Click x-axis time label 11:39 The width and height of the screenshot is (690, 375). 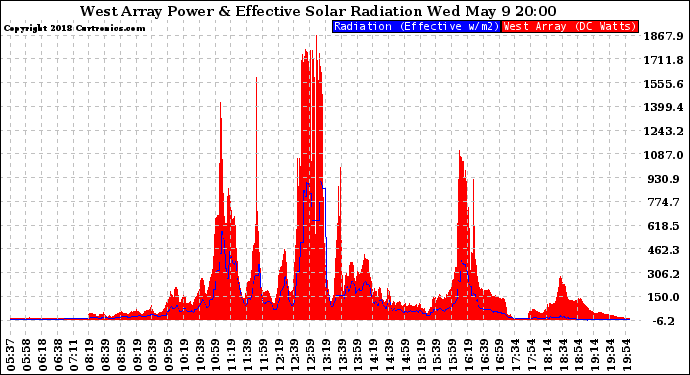point(247,355)
